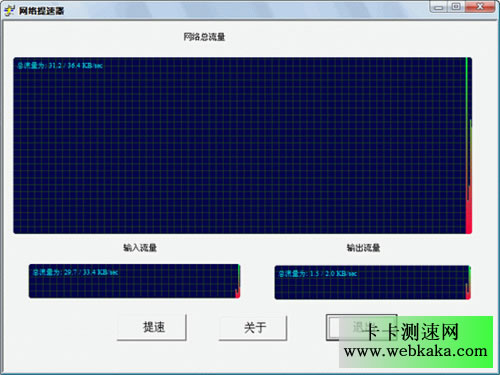Close the 网络提速器 window
Image resolution: width=500 pixels, height=375 pixels.
pyautogui.click(x=480, y=7)
